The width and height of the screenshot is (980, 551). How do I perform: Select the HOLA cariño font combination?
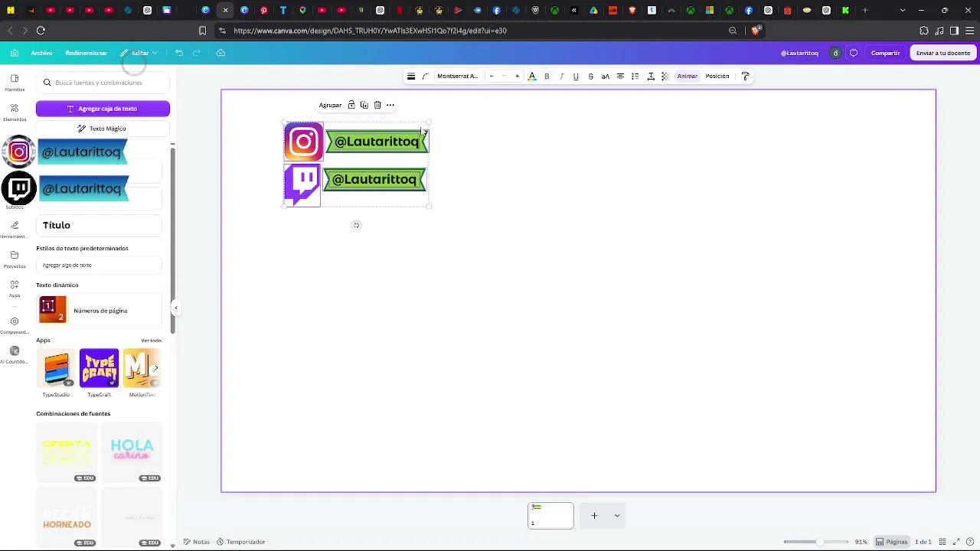[x=132, y=452]
